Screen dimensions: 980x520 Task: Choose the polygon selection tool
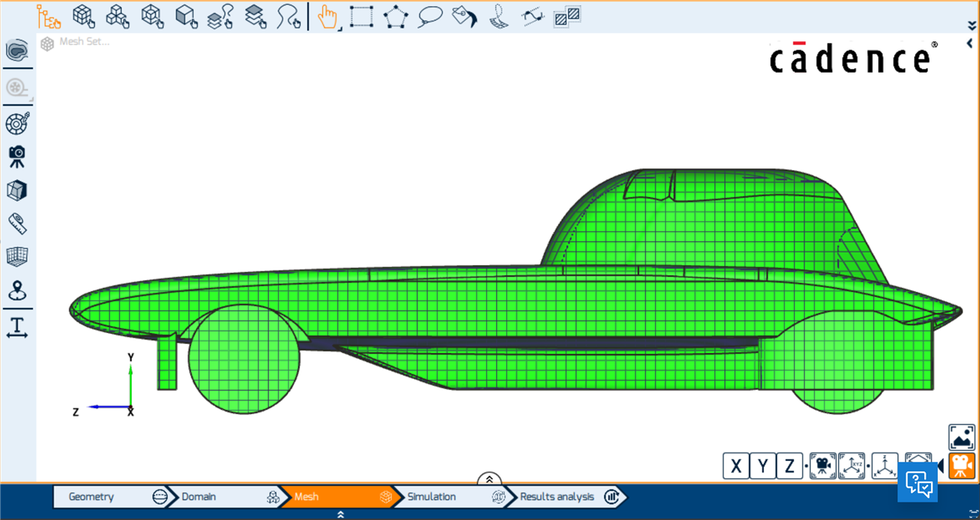tap(396, 16)
